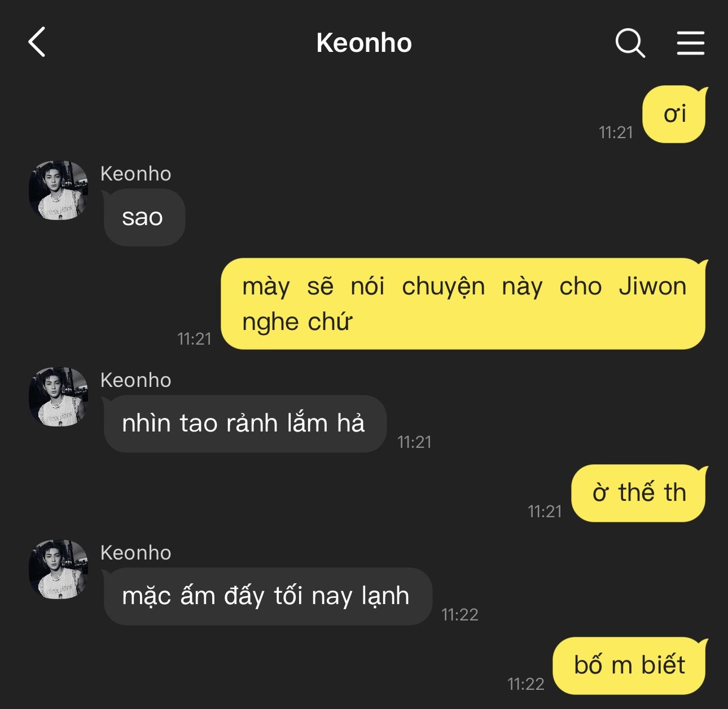
Task: Tap the 'nhìn tao rảnh lắm hả' bubble
Action: (245, 424)
